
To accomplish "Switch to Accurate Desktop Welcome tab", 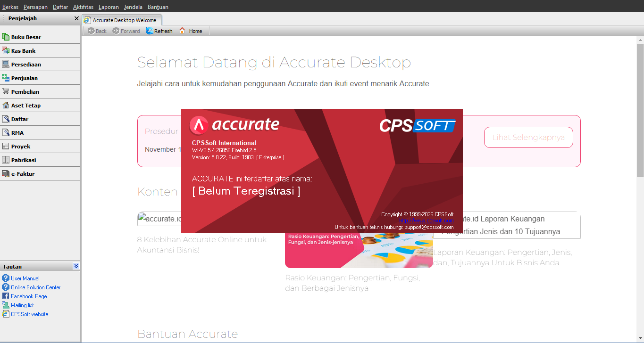I will click(124, 20).
